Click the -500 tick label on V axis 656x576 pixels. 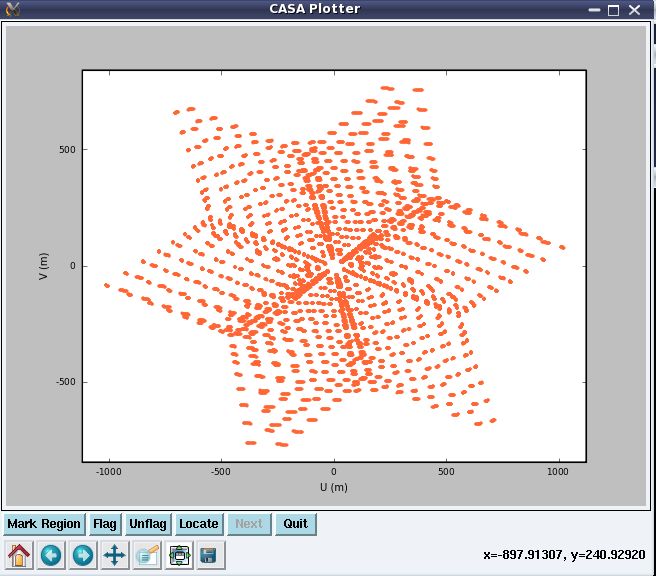[66, 382]
